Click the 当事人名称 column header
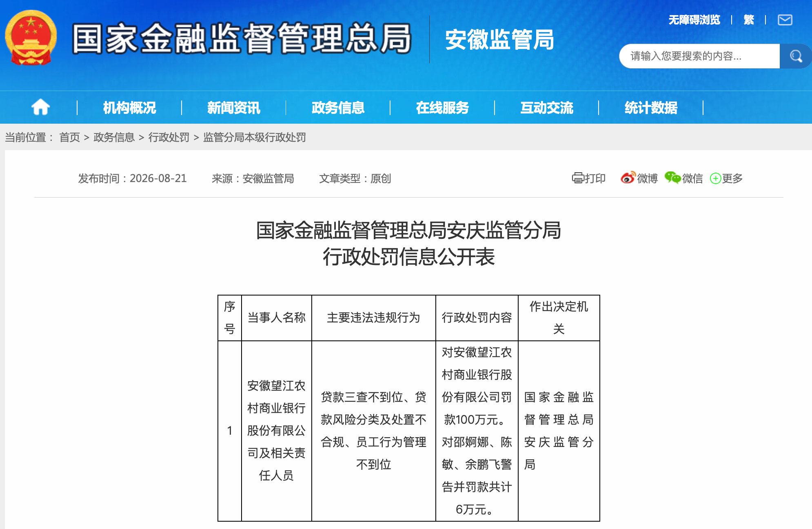 277,318
